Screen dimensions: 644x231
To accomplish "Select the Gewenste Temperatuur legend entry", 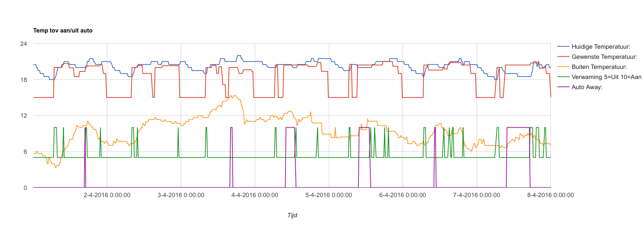I will click(x=604, y=57).
